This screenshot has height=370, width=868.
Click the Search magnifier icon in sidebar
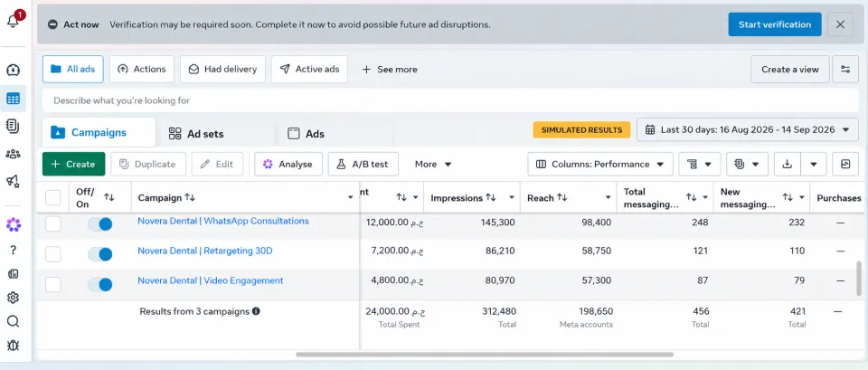pos(14,322)
